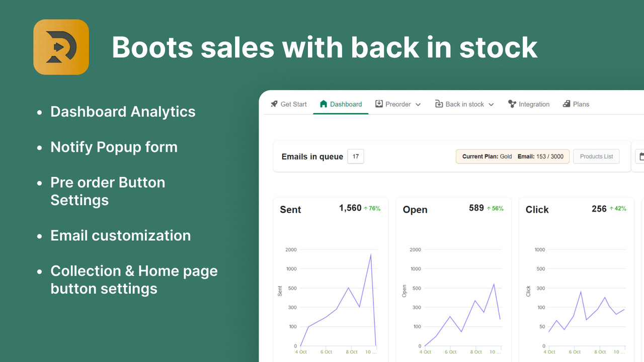
Task: Click the Sent total 1,560
Action: (350, 208)
